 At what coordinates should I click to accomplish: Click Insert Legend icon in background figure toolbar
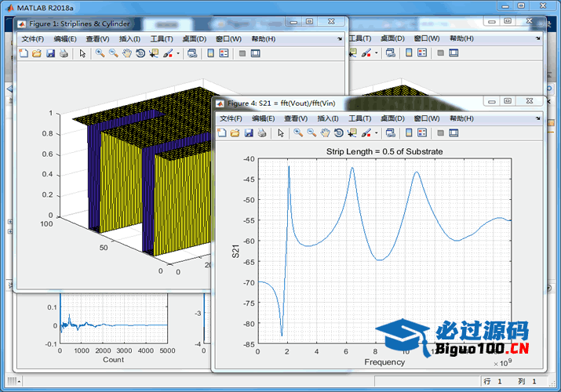[x=422, y=53]
